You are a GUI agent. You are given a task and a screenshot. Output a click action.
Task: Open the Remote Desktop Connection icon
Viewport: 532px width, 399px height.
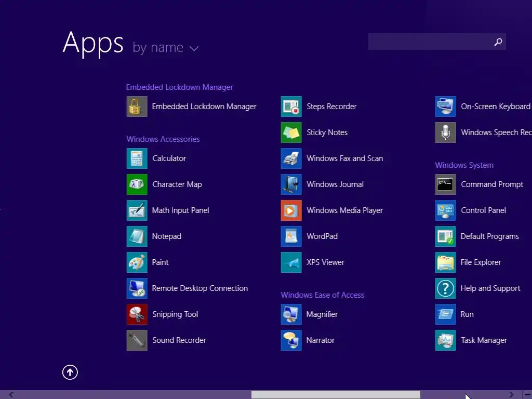(x=137, y=288)
